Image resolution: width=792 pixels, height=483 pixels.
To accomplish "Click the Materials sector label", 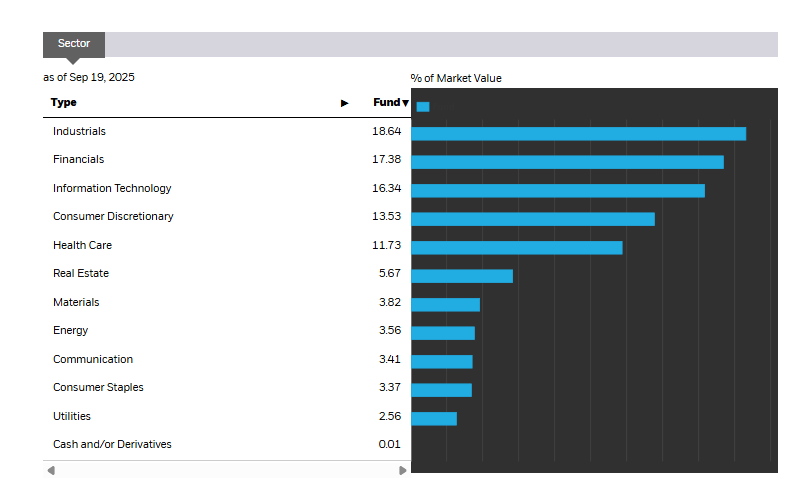I will pos(76,302).
